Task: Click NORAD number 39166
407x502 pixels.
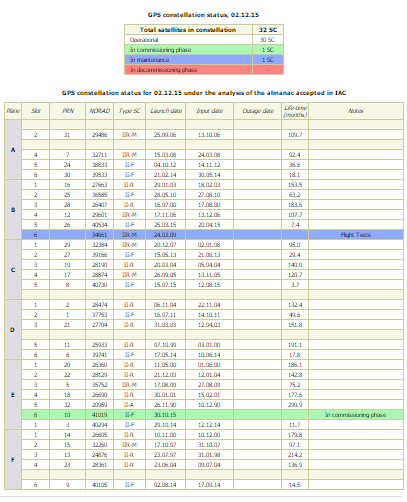Action: tap(99, 255)
